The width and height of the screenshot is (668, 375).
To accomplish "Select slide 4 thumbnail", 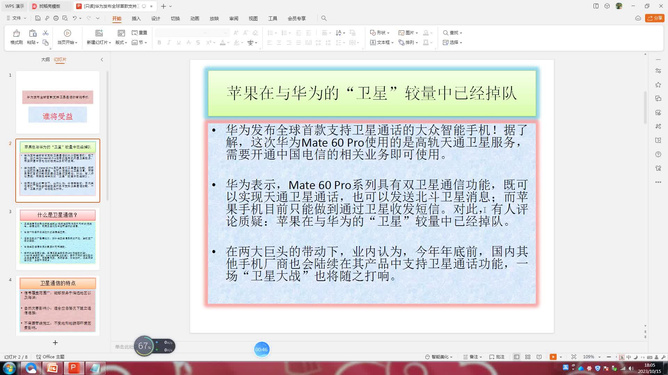I will (58, 305).
